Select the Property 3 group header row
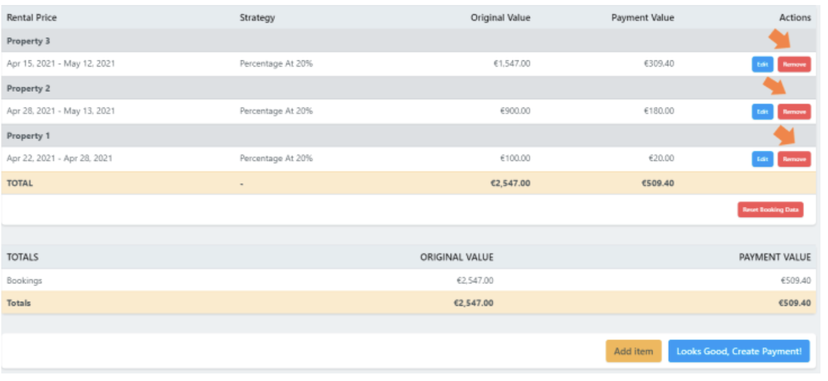This screenshot has width=828, height=381. [x=409, y=41]
